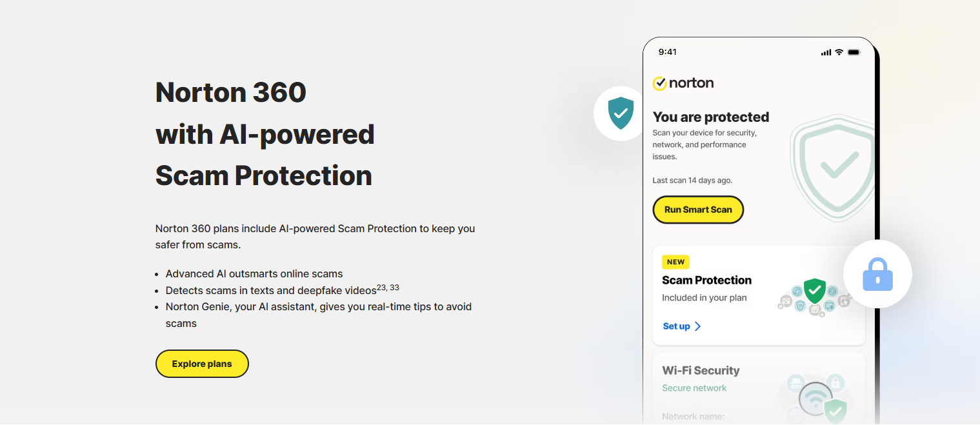This screenshot has width=980, height=425.
Task: Click the footnote 23 superscript link
Action: [x=382, y=286]
